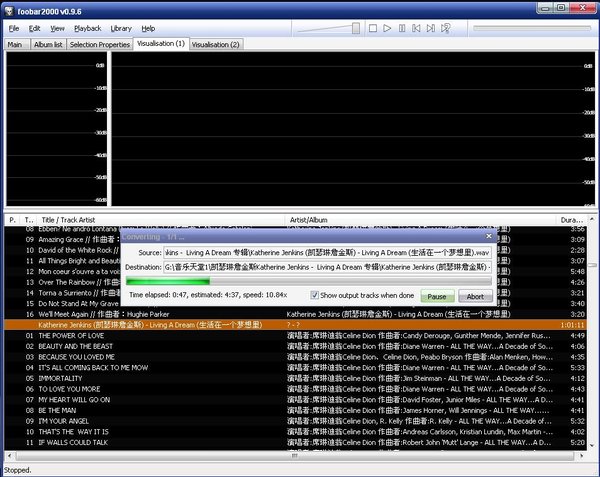Click the horizontal scroll right arrow

[x=582, y=456]
